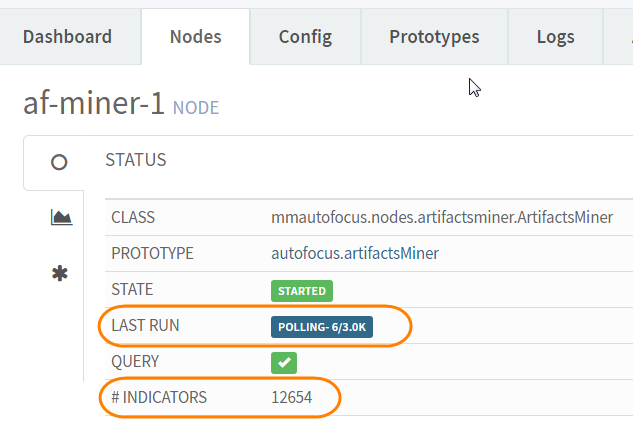The width and height of the screenshot is (633, 430).
Task: Select the circle status side tab icon
Action: [x=59, y=162]
